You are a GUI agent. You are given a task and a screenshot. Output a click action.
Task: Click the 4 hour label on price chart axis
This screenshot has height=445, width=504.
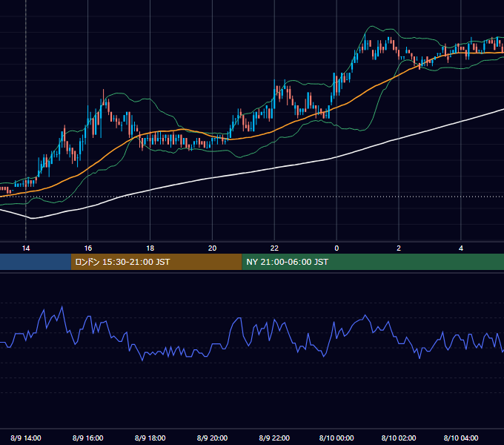461,248
